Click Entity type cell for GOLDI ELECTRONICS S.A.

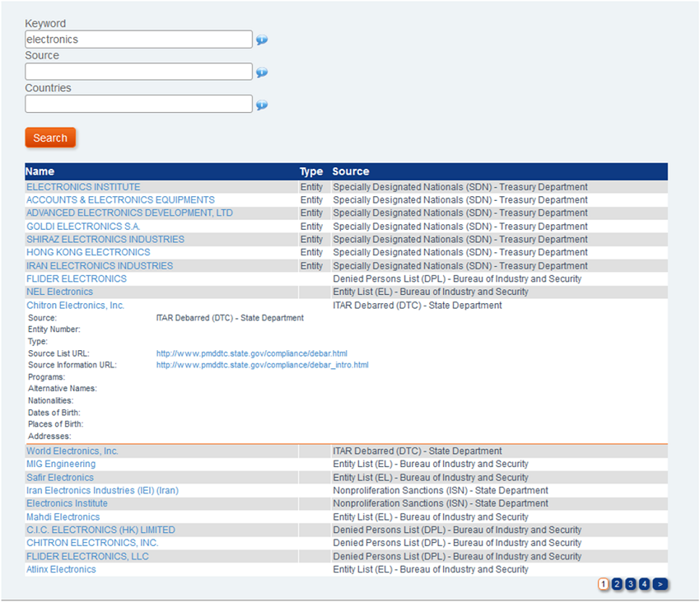pos(311,227)
